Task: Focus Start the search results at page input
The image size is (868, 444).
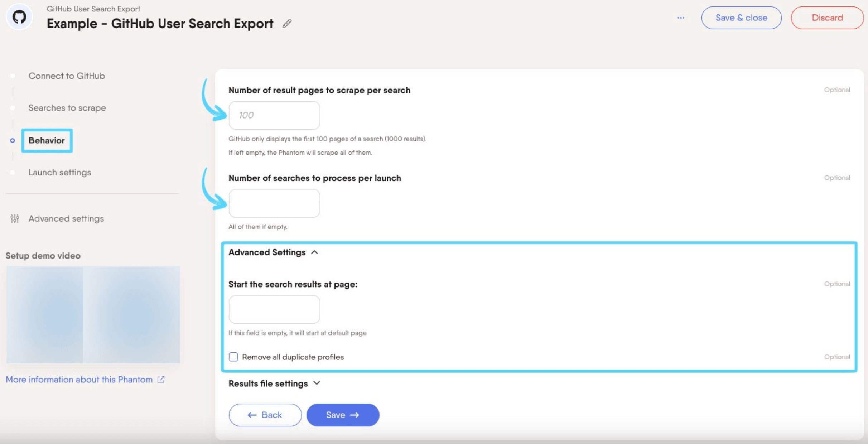Action: click(x=274, y=309)
